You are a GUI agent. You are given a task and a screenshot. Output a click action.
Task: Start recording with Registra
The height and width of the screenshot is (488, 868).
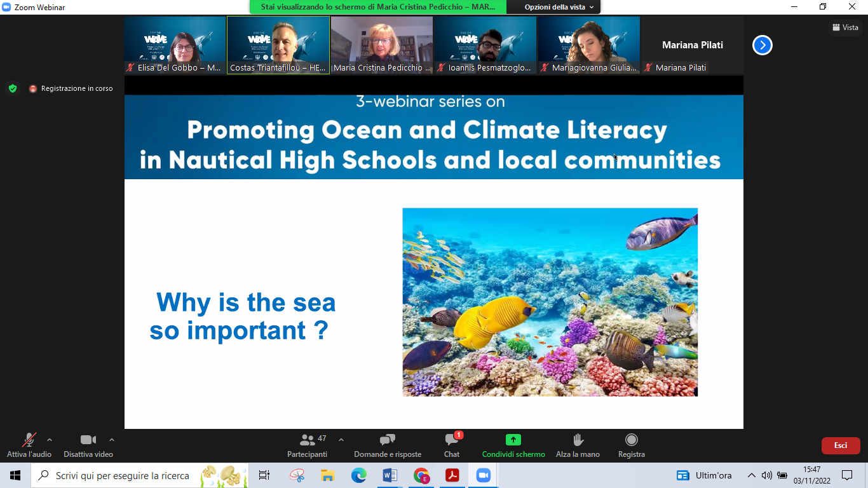tap(631, 445)
